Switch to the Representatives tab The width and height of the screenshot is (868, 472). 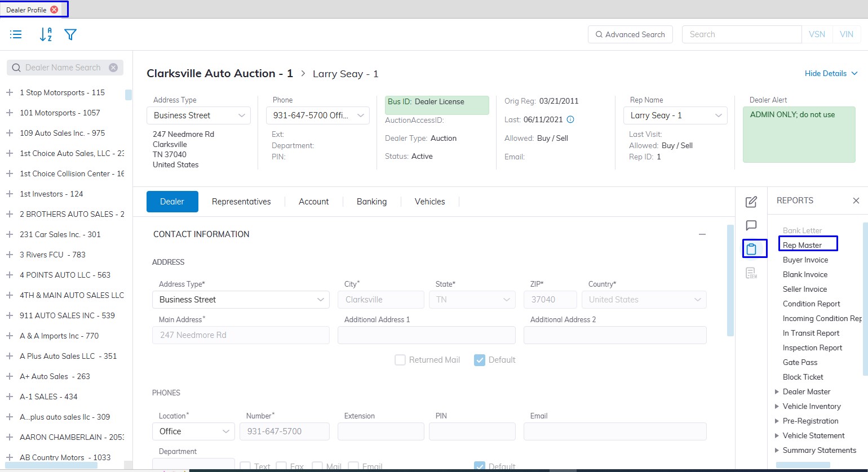(241, 202)
